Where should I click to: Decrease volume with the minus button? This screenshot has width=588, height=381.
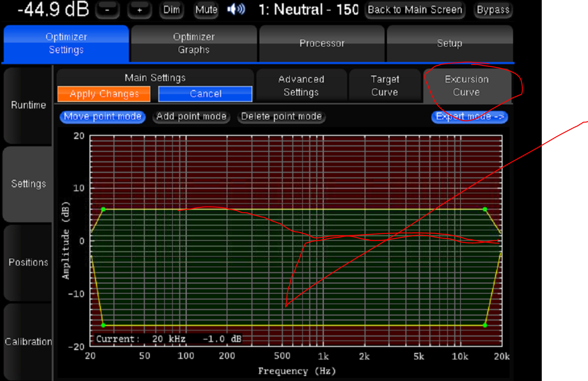pos(107,10)
